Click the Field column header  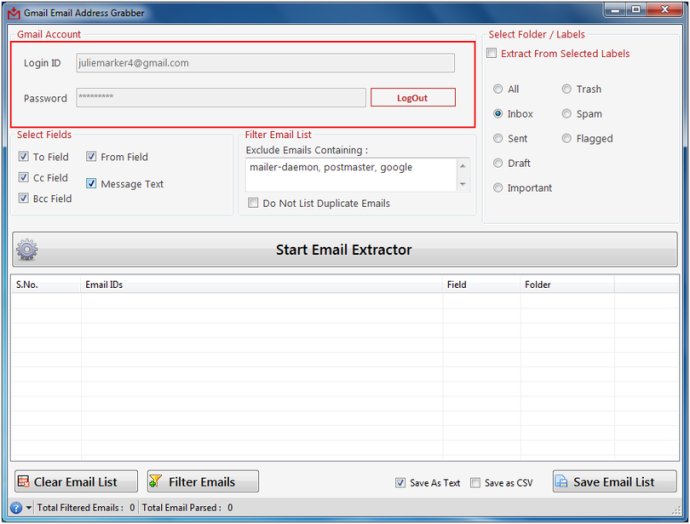482,285
